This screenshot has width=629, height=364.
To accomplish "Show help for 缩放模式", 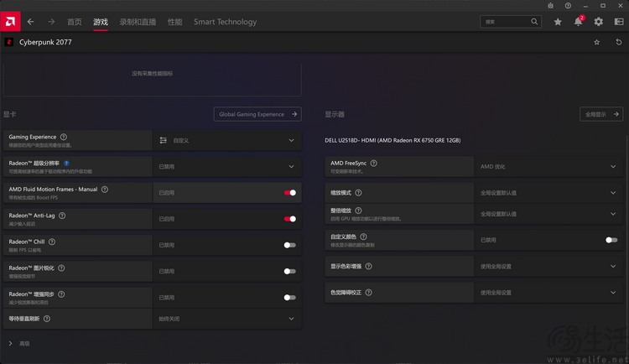I will [358, 193].
